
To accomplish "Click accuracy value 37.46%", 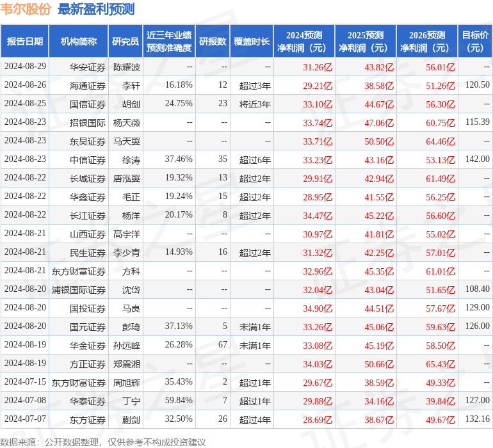I will [x=179, y=159].
